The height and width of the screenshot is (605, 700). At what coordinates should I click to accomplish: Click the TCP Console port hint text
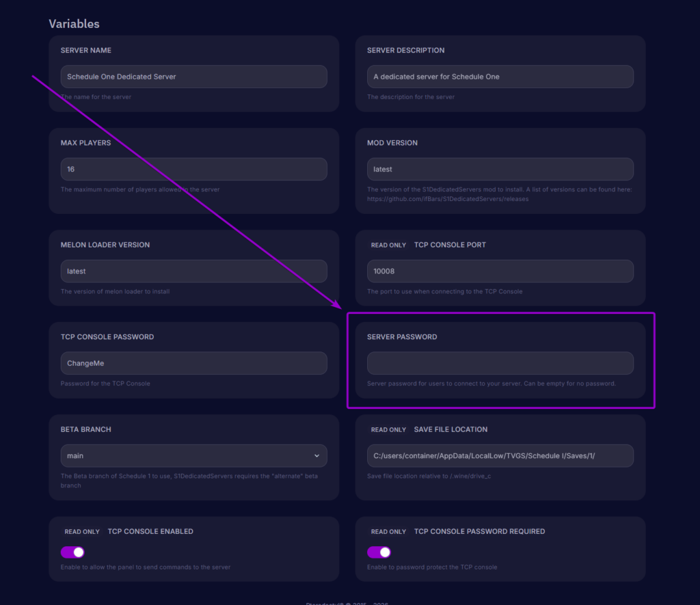click(444, 291)
